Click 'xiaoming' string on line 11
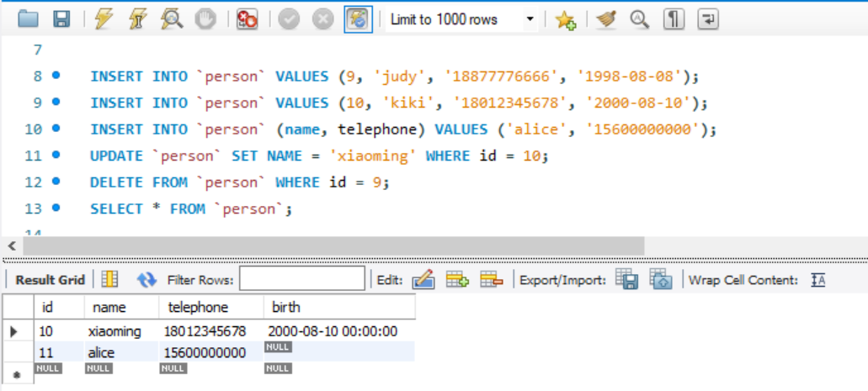Image resolution: width=868 pixels, height=391 pixels. (373, 156)
